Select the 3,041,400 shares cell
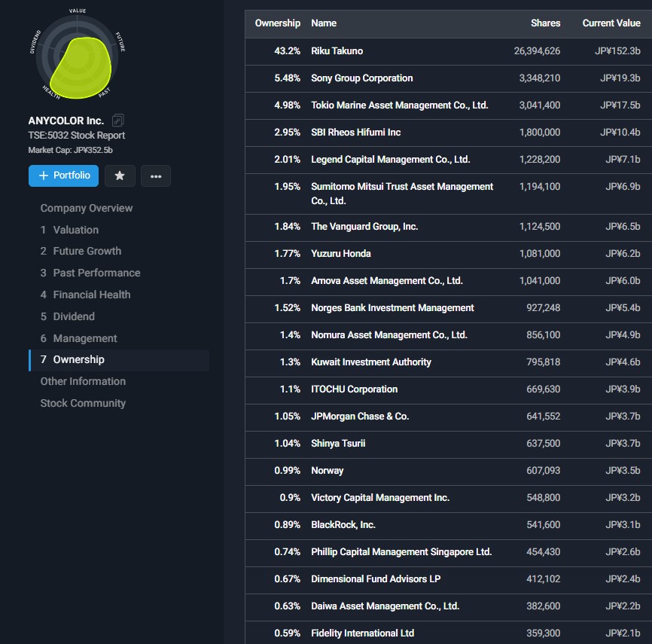The width and height of the screenshot is (652, 644). pyautogui.click(x=539, y=105)
